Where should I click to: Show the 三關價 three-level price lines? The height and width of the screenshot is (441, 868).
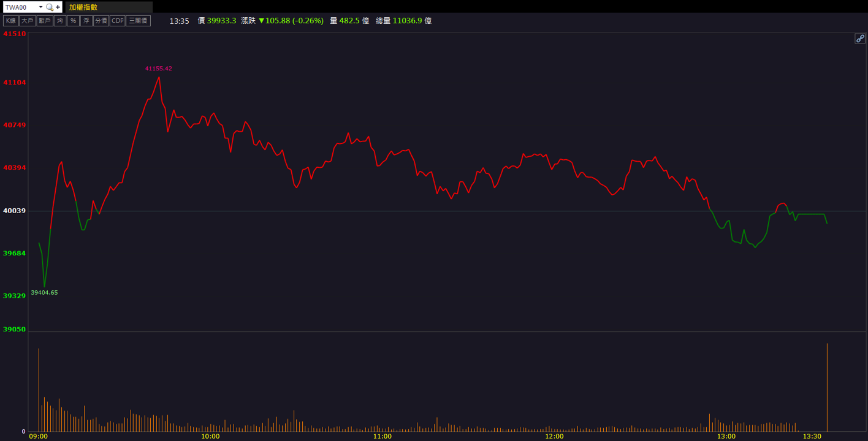pyautogui.click(x=138, y=21)
